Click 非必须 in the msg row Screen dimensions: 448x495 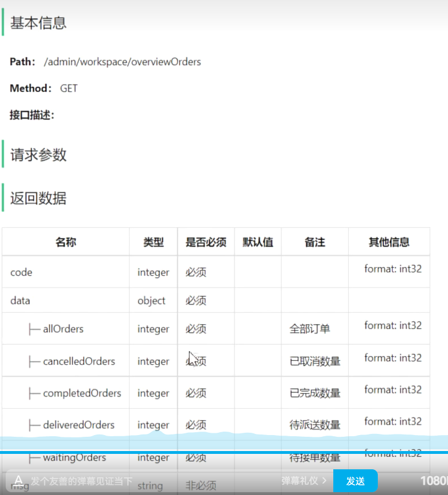[201, 486]
